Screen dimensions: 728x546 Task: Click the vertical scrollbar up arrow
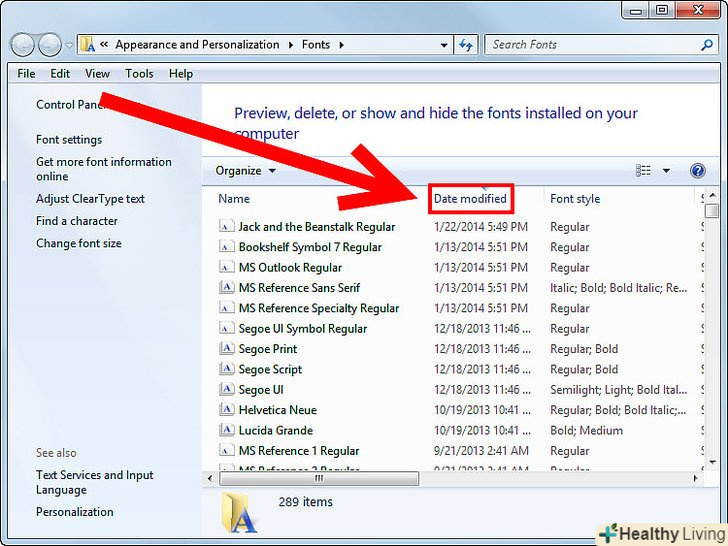[713, 196]
